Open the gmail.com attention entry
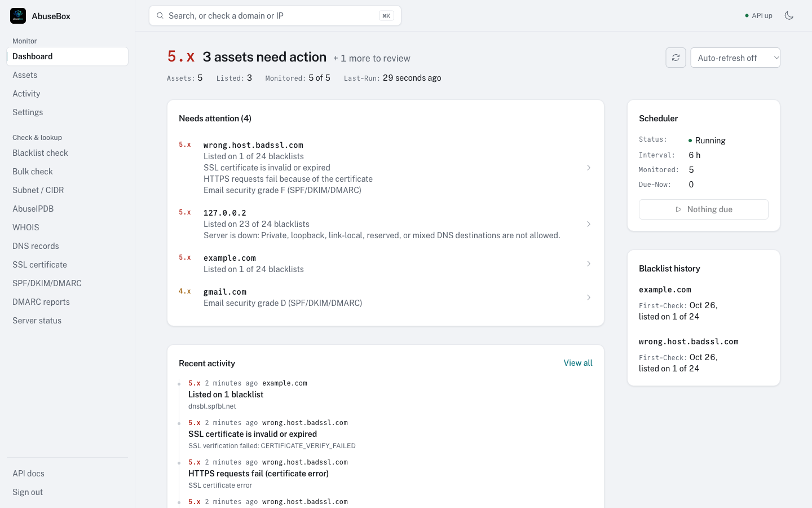 tap(386, 297)
